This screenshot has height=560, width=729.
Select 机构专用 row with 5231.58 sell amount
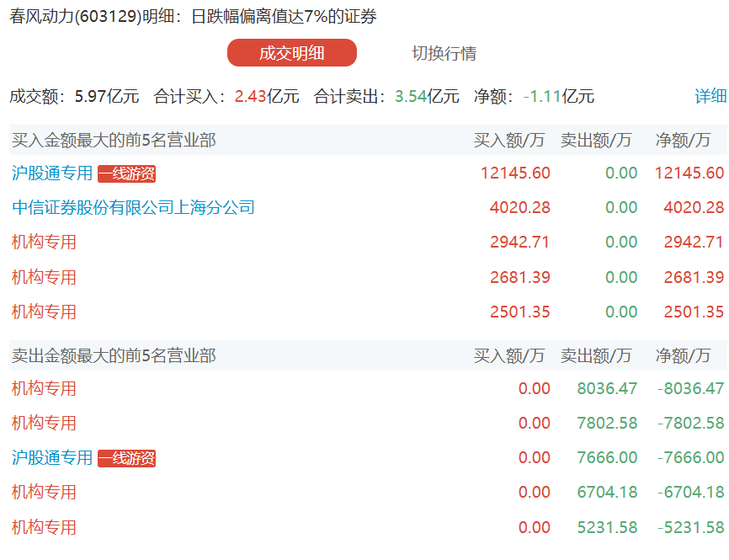pos(368,527)
